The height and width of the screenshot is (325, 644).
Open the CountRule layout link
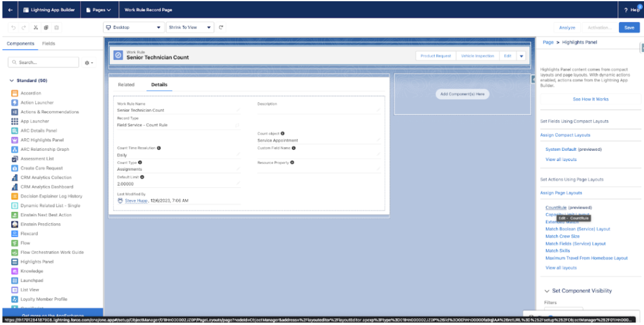click(556, 207)
